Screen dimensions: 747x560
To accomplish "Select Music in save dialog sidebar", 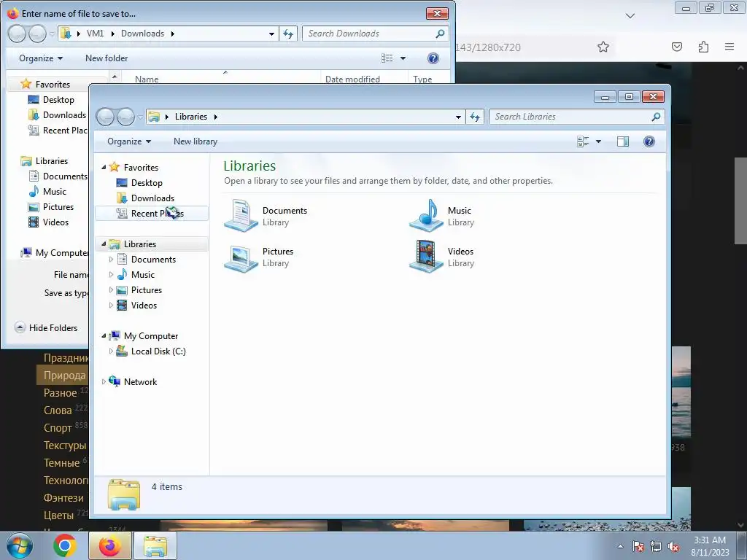I will [54, 192].
